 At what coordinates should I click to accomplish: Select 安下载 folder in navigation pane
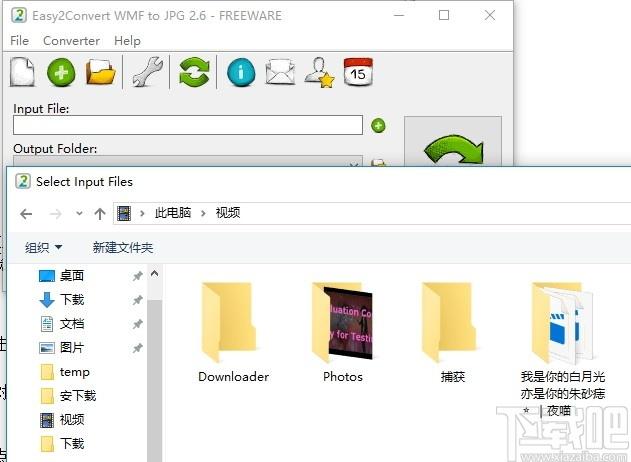click(x=78, y=396)
